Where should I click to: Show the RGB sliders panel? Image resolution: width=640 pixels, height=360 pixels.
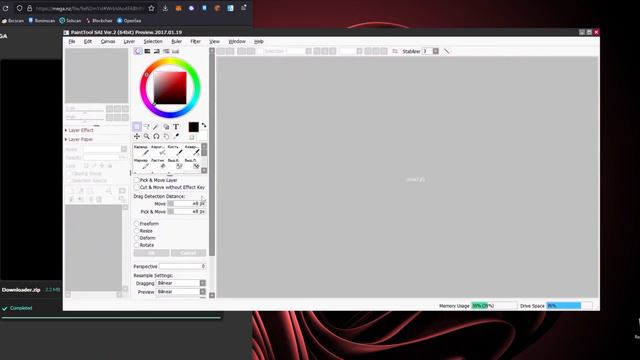[x=147, y=51]
